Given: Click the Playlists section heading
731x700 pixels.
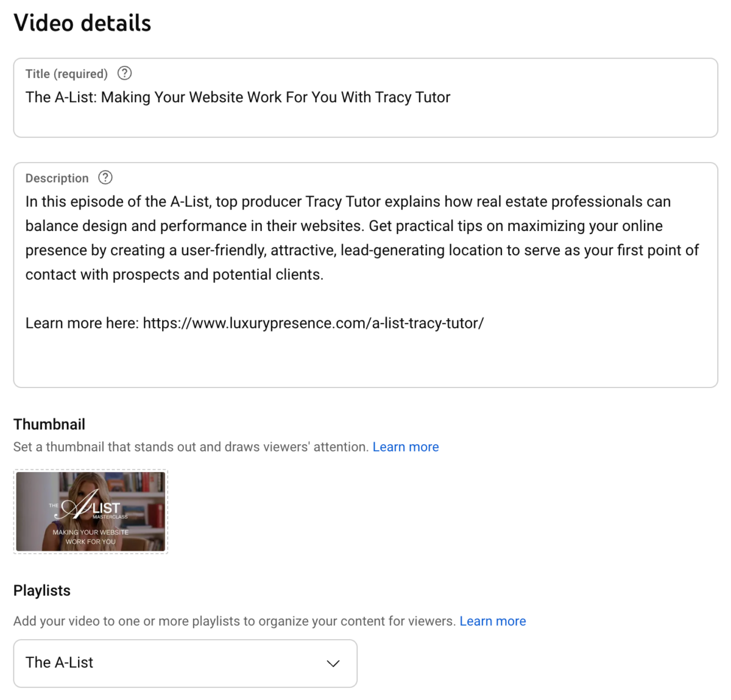Looking at the screenshot, I should [x=41, y=590].
